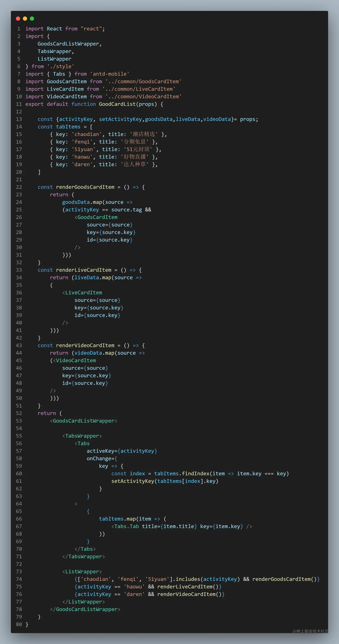Click "renderLiveCardItem" on line 33
This screenshot has height=644, width=339.
84,270
